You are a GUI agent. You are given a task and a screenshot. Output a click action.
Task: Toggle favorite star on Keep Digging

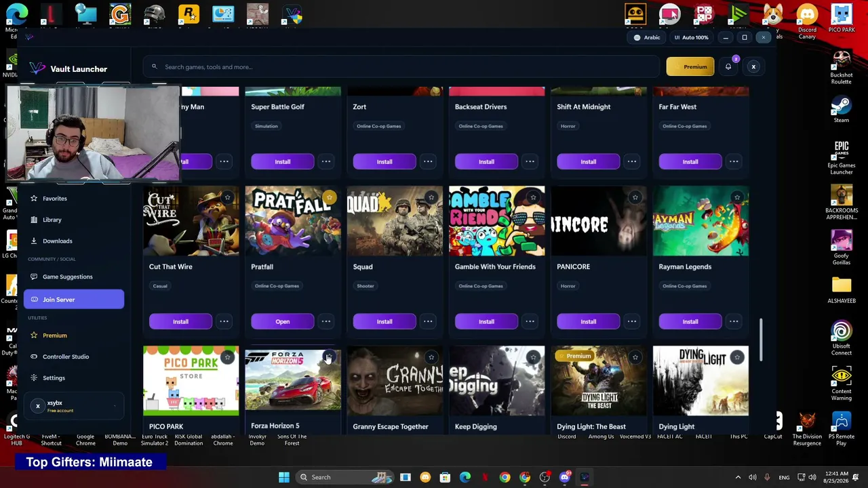click(533, 357)
